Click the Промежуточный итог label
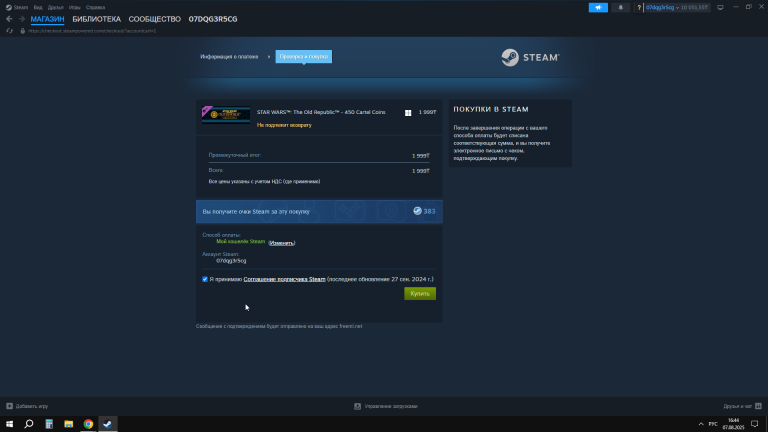The image size is (768, 432). pyautogui.click(x=235, y=155)
